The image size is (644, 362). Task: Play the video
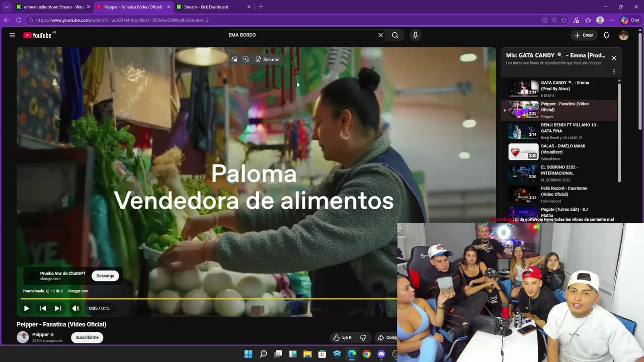[x=27, y=308]
